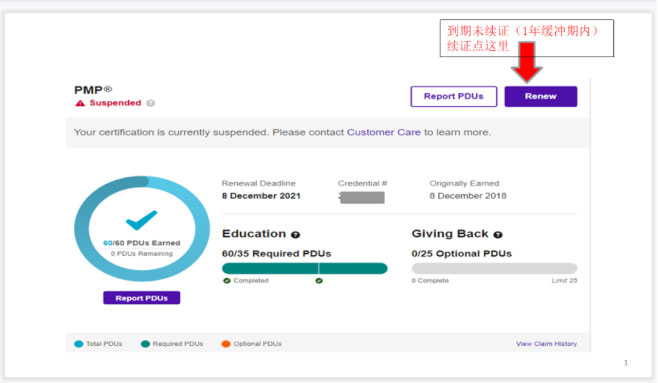Viewport: 658px width, 383px height.
Task: Click the green Completed check icon
Action: tap(227, 281)
